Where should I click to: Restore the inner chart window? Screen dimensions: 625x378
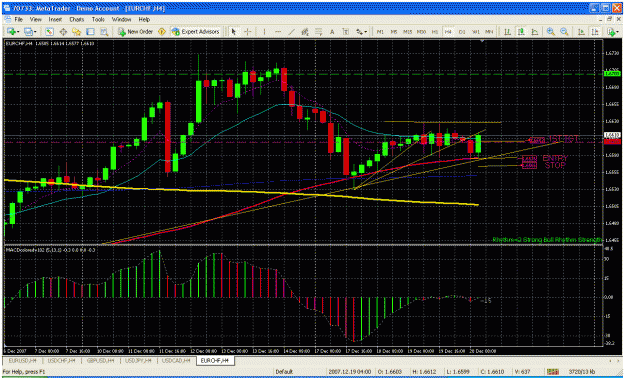(609, 19)
